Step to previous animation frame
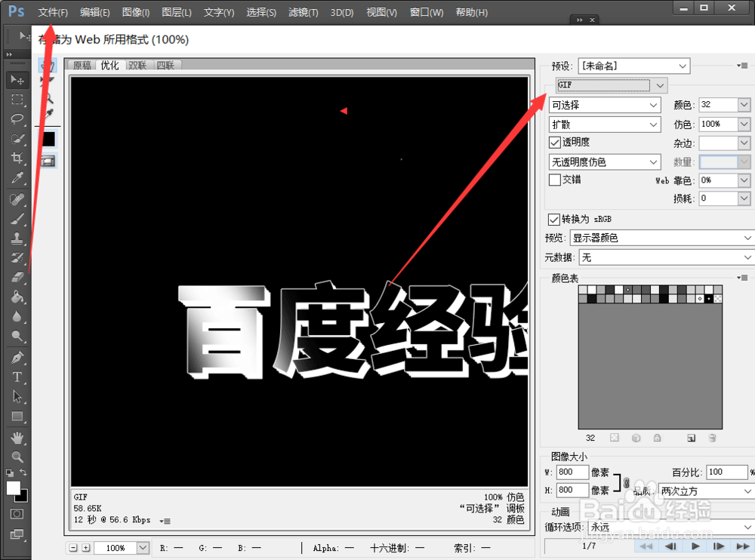The height and width of the screenshot is (560, 755). pos(670,546)
